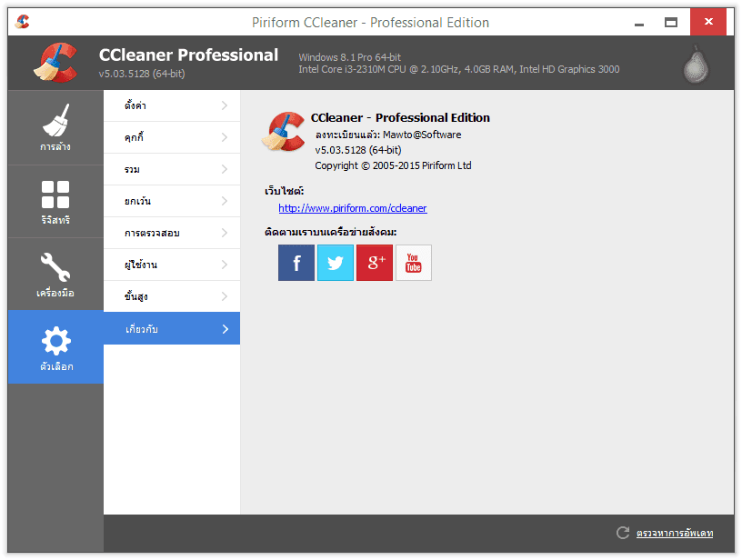Click chevron arrow on ตั้งค่า row
The height and width of the screenshot is (560, 742).
coord(225,105)
